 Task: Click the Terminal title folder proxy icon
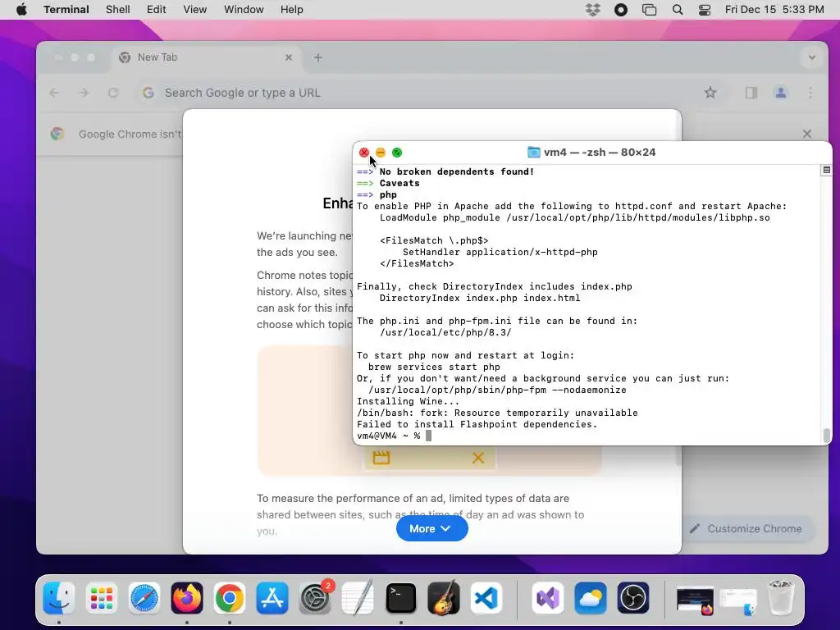533,152
